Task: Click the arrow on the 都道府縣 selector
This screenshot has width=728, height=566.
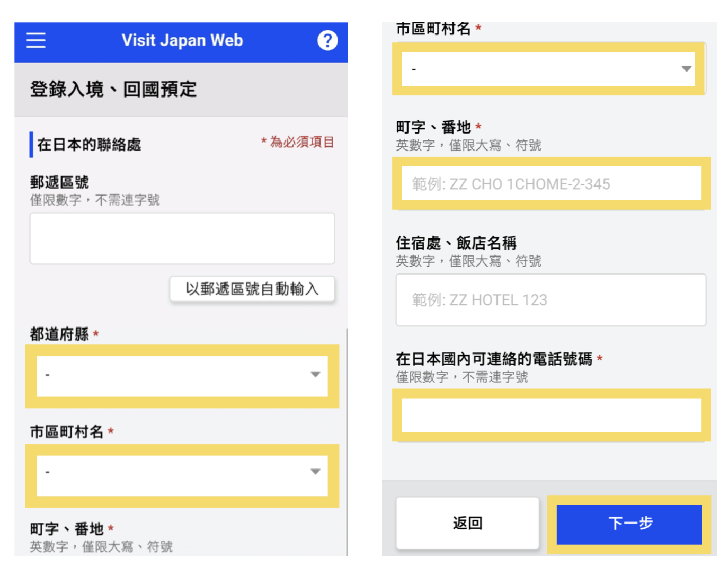Action: (x=315, y=375)
